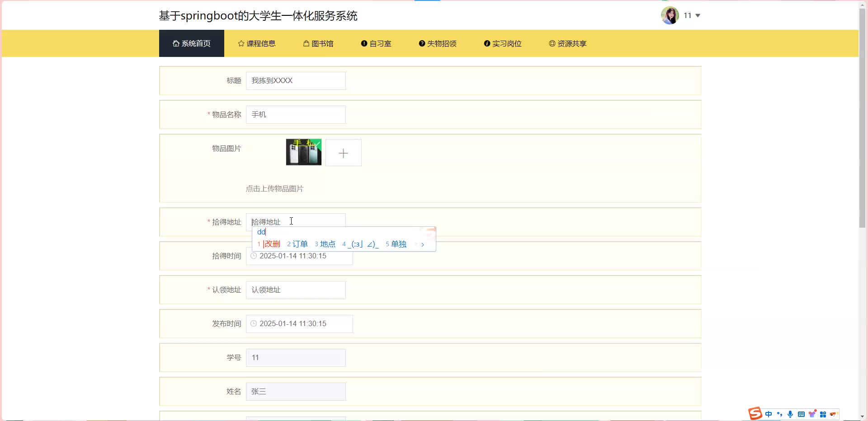Open the 图书馆 menu item
The image size is (868, 421).
pyautogui.click(x=318, y=44)
